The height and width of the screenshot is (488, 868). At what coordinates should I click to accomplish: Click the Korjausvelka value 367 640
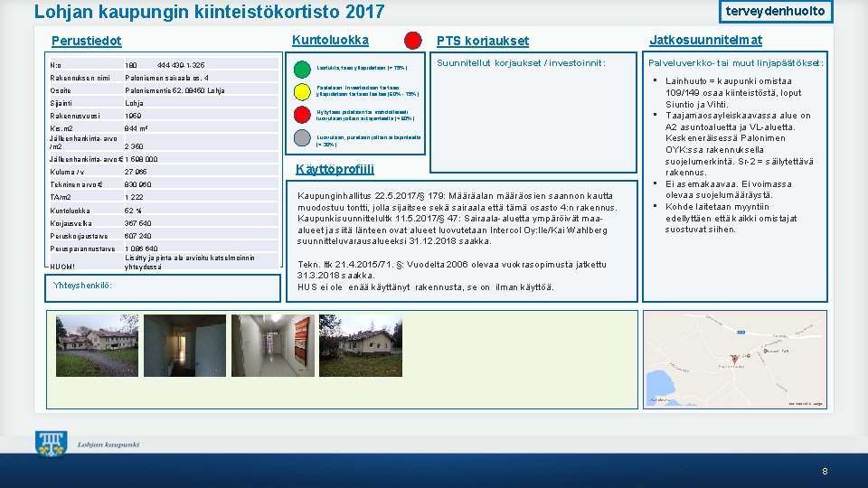(x=137, y=223)
